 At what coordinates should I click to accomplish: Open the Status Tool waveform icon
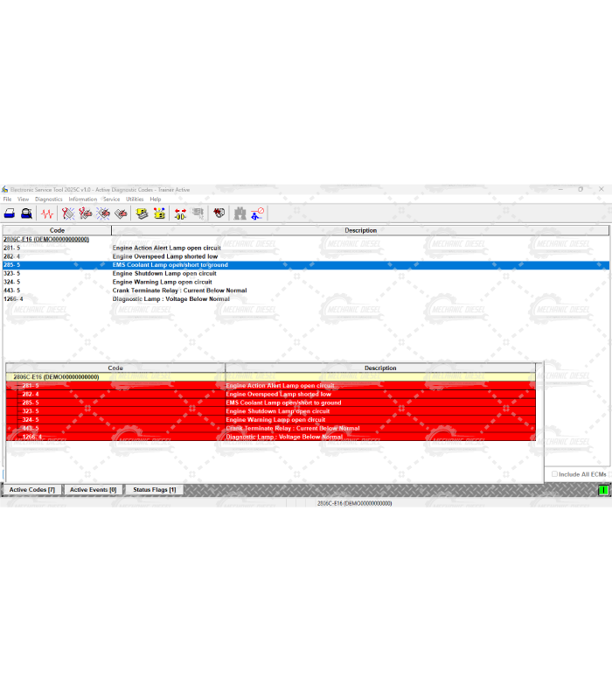(47, 213)
